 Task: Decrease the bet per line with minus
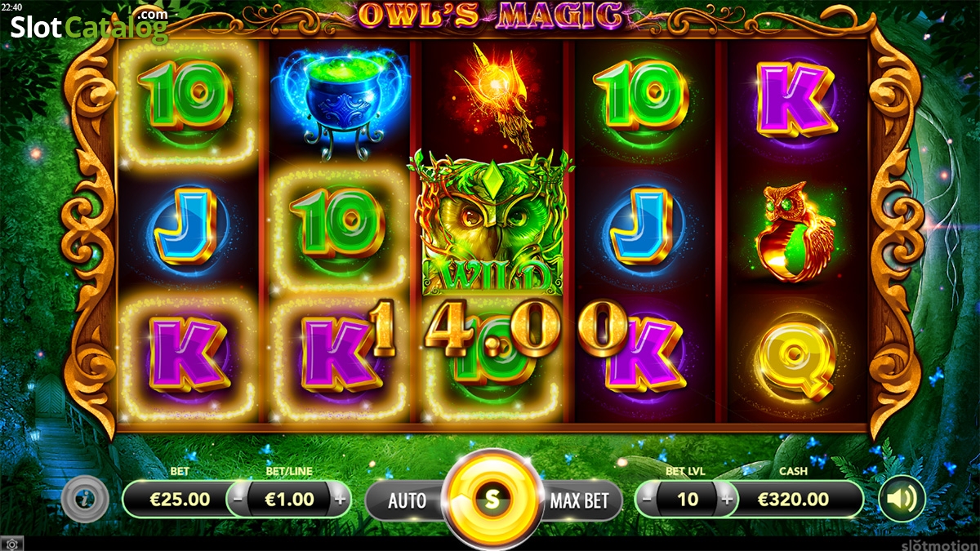click(x=238, y=499)
